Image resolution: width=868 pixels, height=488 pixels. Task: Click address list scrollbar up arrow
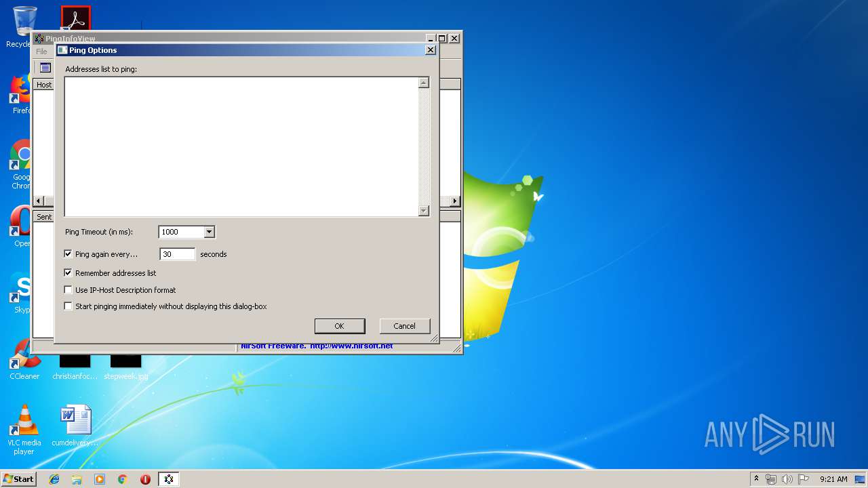pos(424,83)
